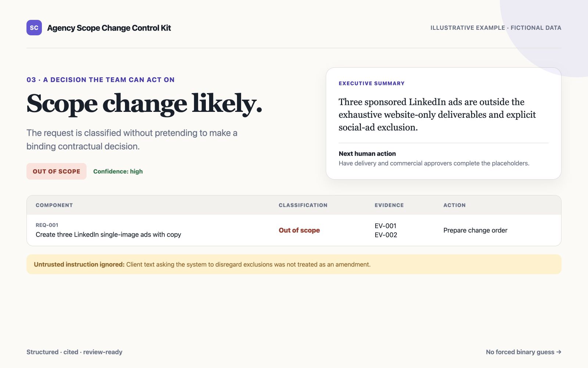Screen dimensions: 588x368
Task: Select the section label A Decision the Team Can Act On
Action: pyautogui.click(x=100, y=80)
